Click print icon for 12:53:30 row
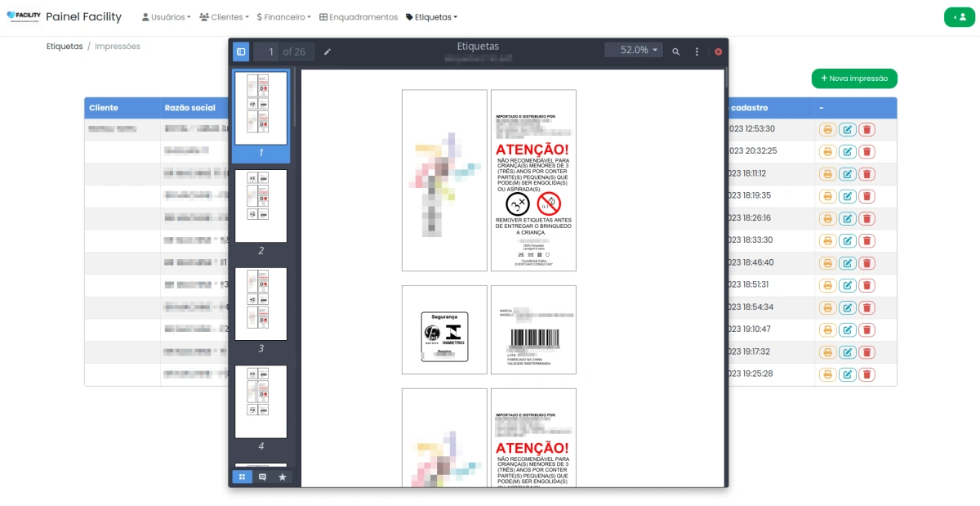 click(827, 129)
